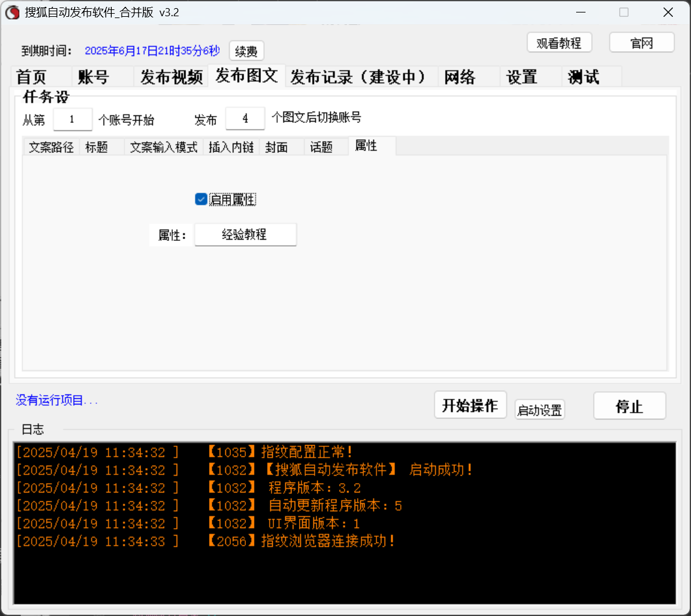Select the 发布图文 tab
Screen dimensions: 691x616
point(247,76)
